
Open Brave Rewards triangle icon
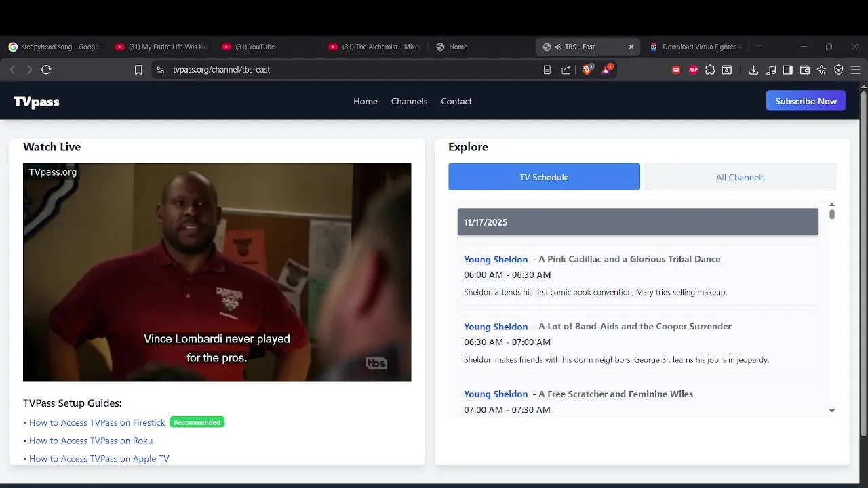click(606, 69)
